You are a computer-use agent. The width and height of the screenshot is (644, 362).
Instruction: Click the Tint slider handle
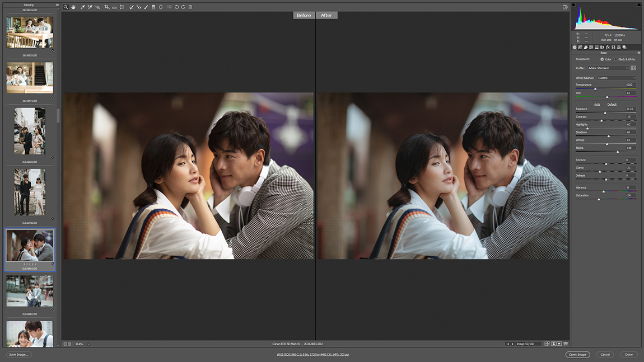607,97
